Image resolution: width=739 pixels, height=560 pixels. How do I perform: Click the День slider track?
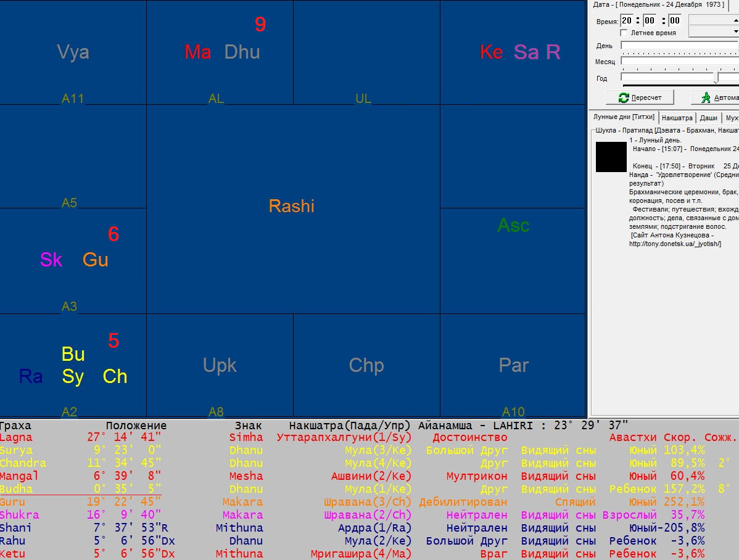coord(679,46)
